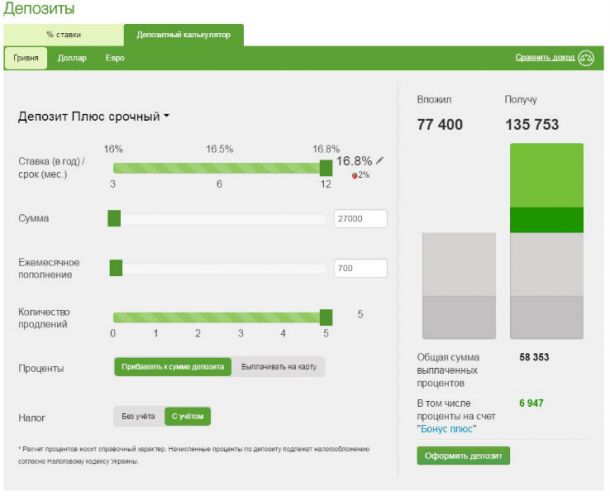Switch to the % ставки tab

coord(64,35)
